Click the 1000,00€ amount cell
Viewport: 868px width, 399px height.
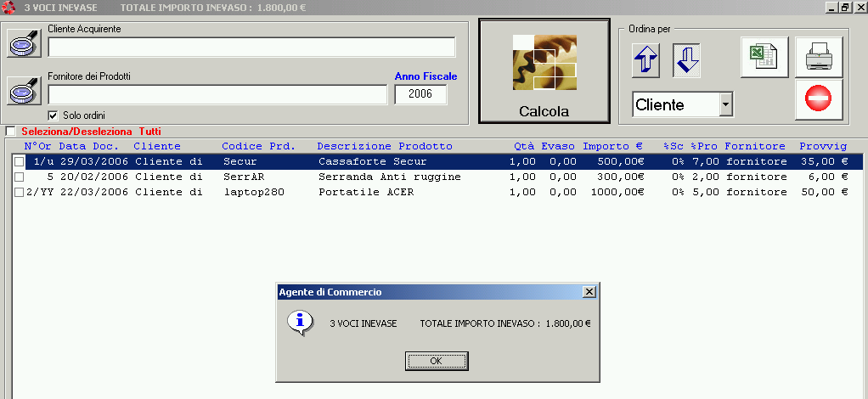[x=617, y=193]
